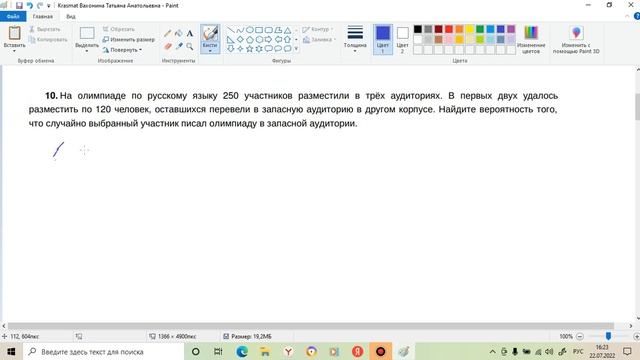This screenshot has height=360, width=640.
Task: Activate Color 2 (Цвет 2) selector
Action: [402, 39]
